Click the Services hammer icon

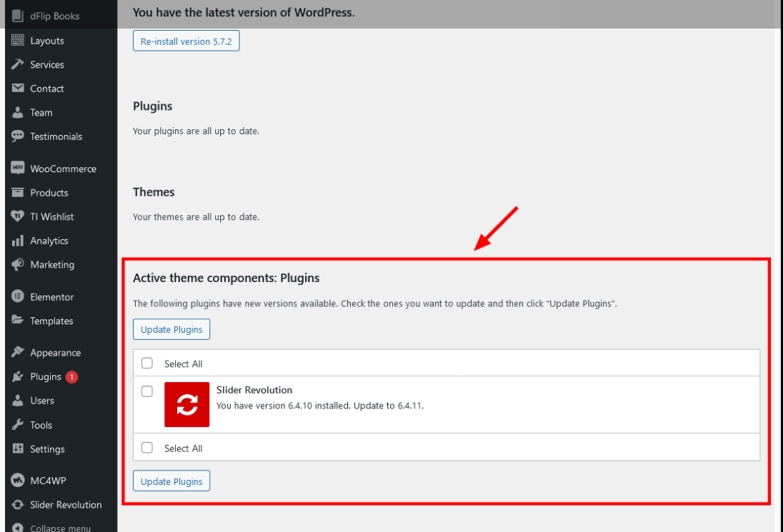17,64
